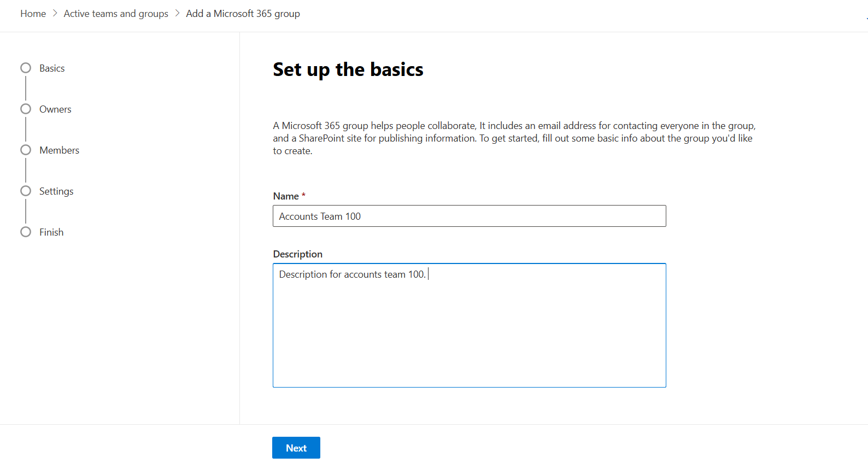Viewport: 868px width, 463px height.
Task: Select the Finish step circle
Action: (26, 232)
